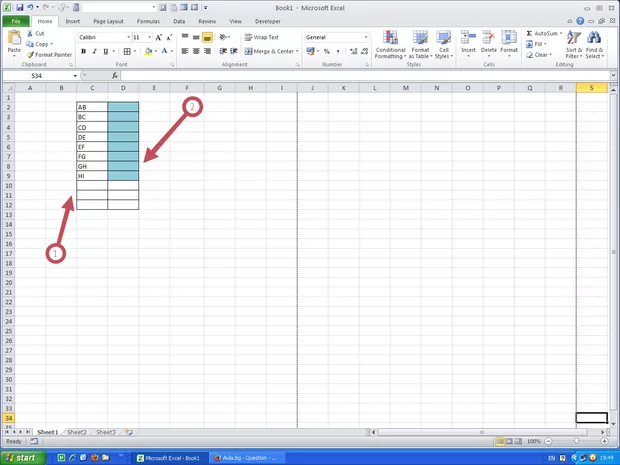Click the Zoom In plus button

click(x=605, y=441)
